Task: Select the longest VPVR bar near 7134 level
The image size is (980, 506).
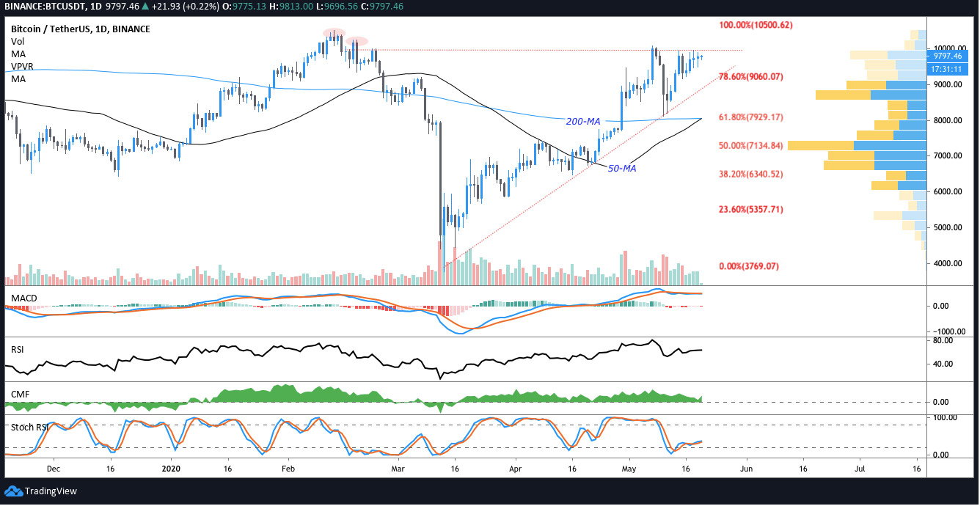Action: pyautogui.click(x=857, y=146)
